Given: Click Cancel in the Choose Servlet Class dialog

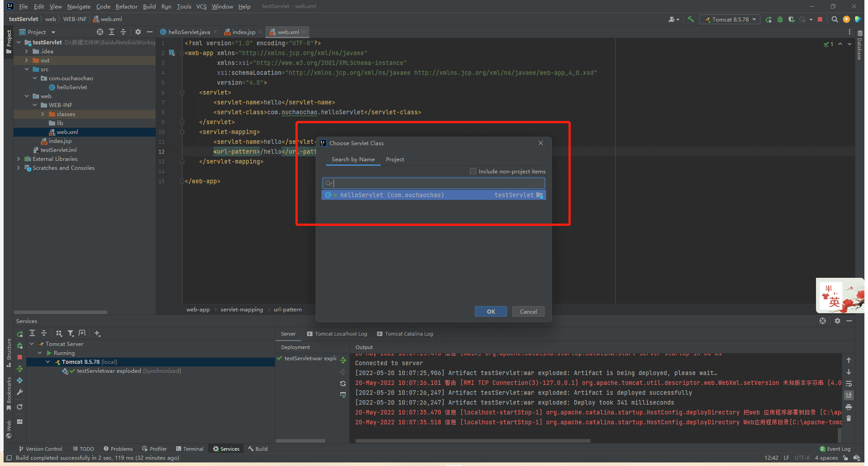Looking at the screenshot, I should [x=529, y=311].
